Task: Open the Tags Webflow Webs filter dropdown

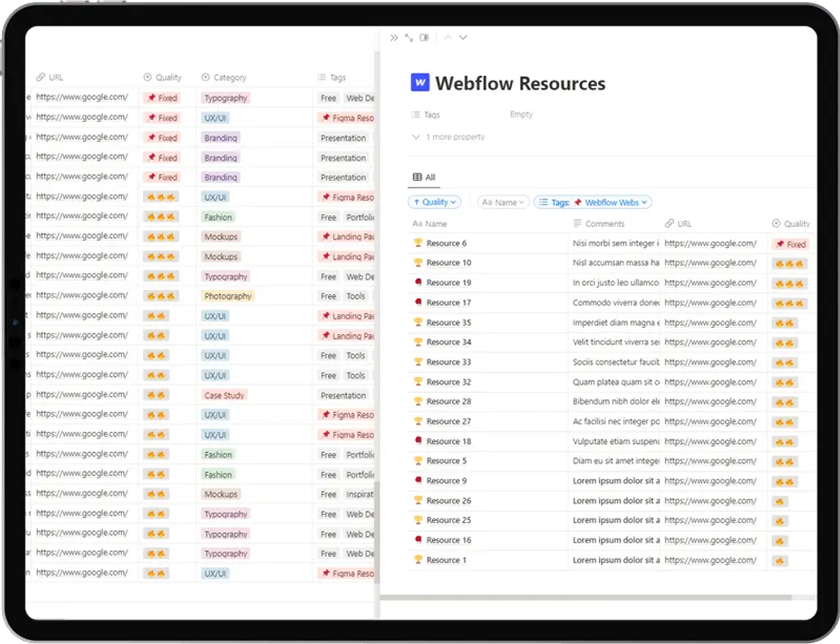Action: point(593,202)
